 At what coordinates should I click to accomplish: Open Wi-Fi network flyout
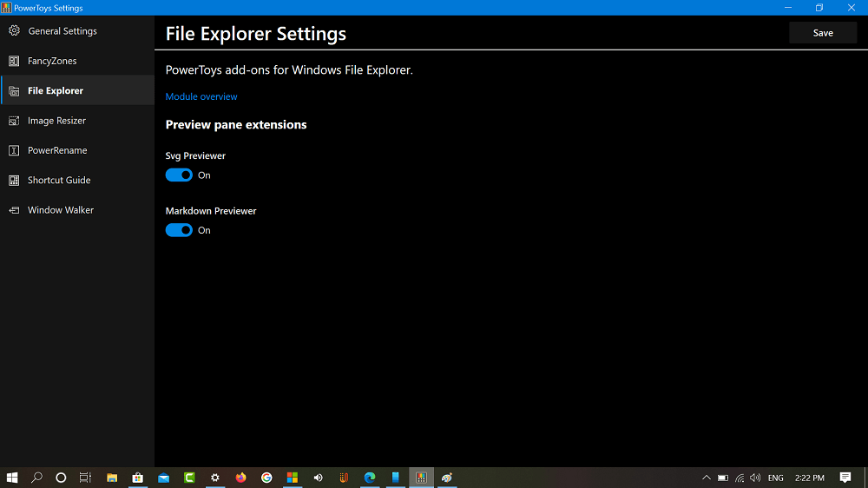tap(740, 478)
